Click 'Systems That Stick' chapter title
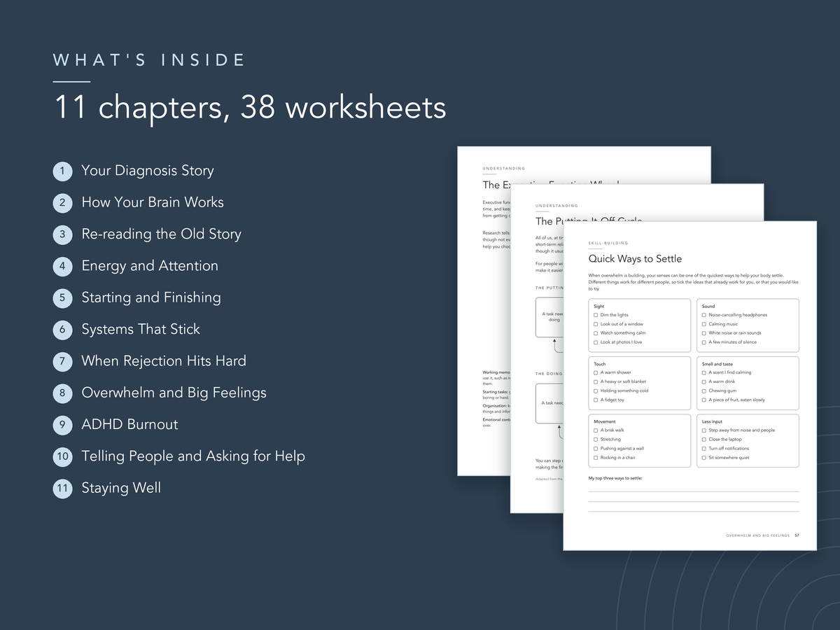This screenshot has width=840, height=630. [141, 329]
